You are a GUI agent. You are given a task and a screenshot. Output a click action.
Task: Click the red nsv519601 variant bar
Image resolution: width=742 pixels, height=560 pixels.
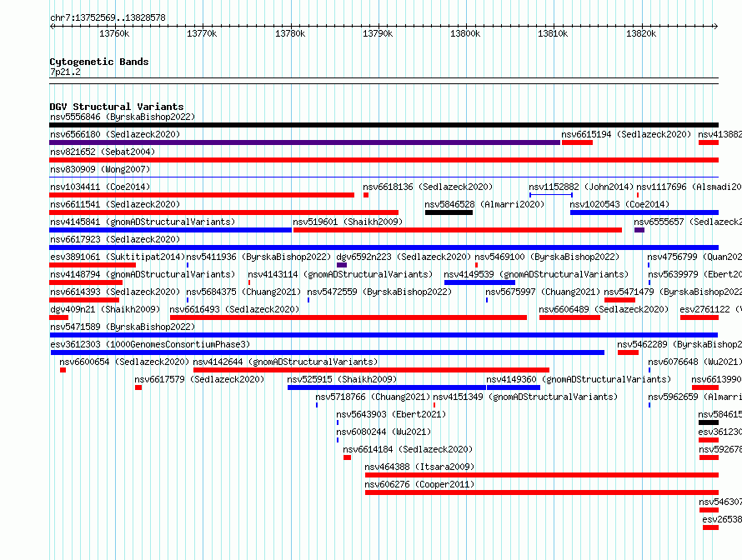(x=458, y=230)
